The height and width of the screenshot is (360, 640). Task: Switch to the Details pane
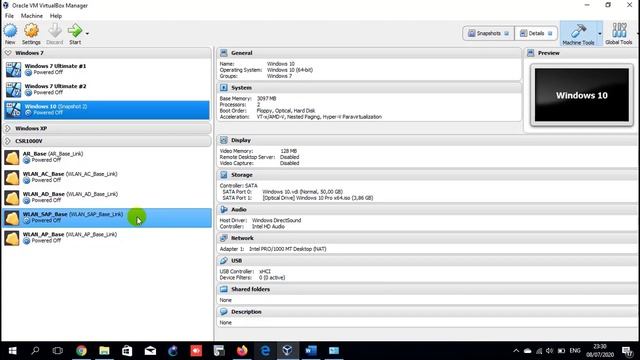[536, 33]
